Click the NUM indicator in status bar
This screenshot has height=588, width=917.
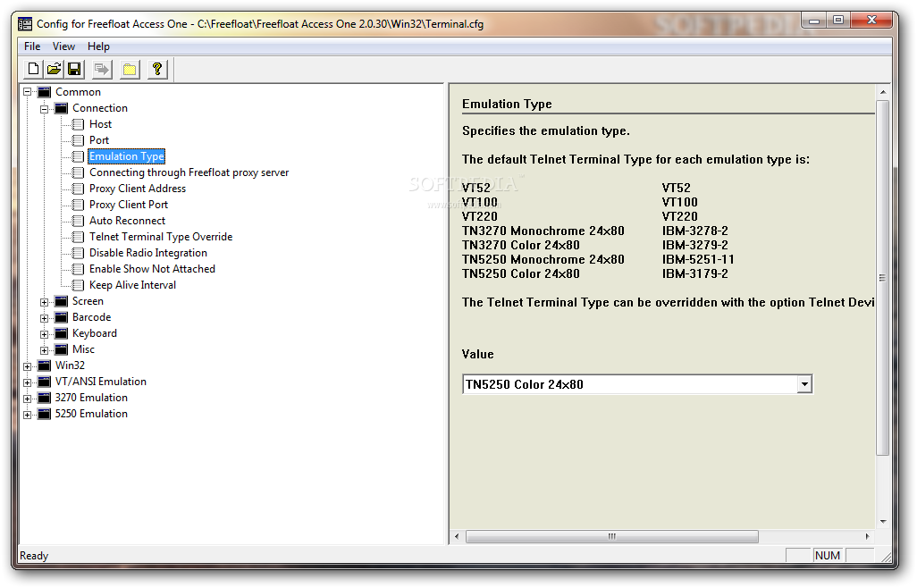tap(827, 555)
